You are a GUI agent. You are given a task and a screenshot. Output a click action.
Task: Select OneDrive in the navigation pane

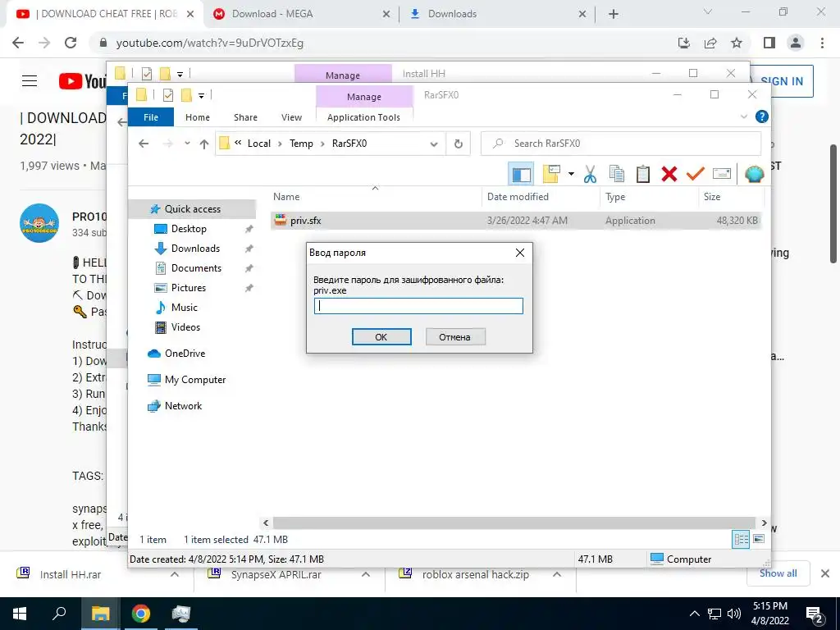pos(185,354)
